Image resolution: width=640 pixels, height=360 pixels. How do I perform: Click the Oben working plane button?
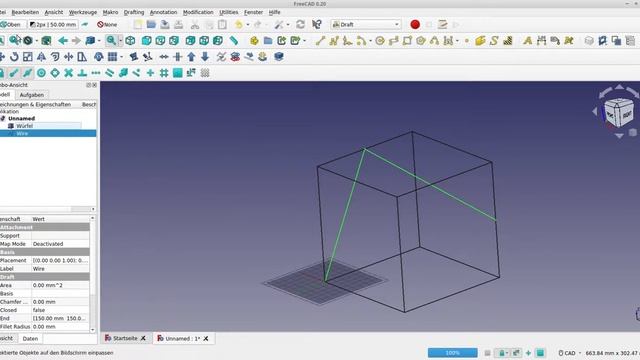(13, 24)
